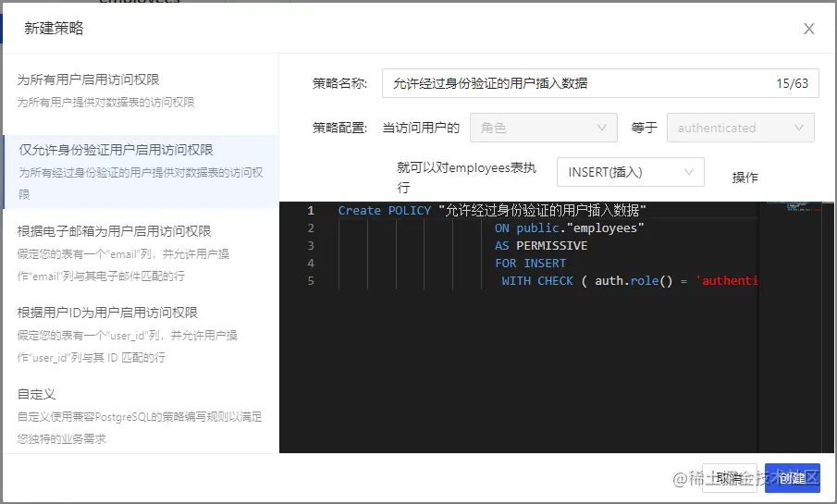Click description 为所有用户提供对数据表的访问权限
The image size is (837, 504).
(105, 103)
